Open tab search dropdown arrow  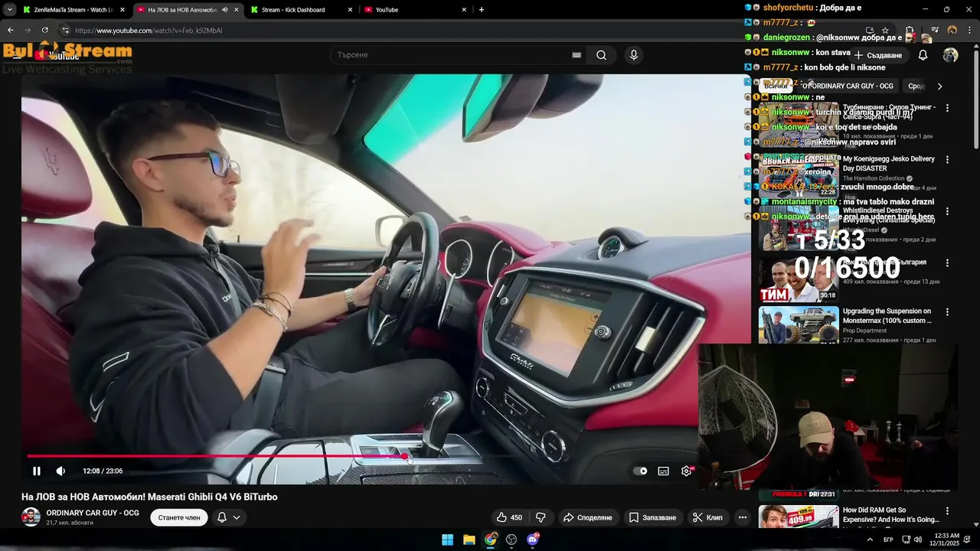pos(9,10)
